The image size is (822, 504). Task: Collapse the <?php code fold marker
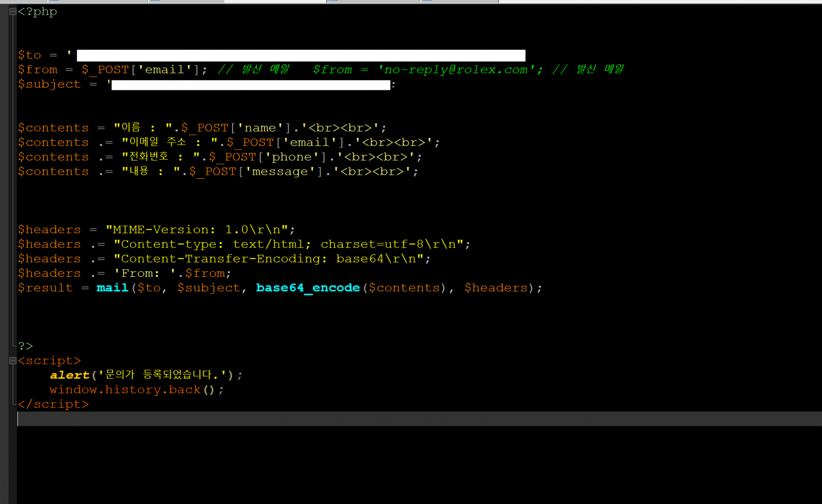coord(12,11)
